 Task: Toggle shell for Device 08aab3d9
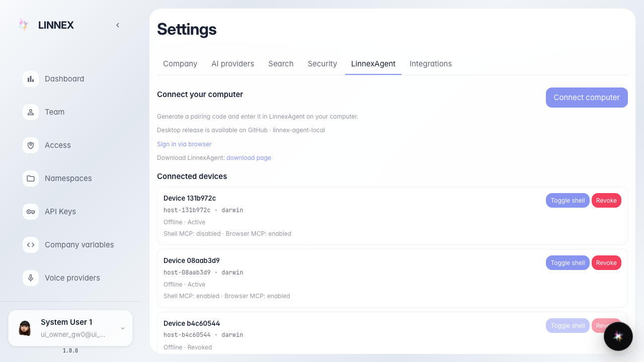[568, 263]
